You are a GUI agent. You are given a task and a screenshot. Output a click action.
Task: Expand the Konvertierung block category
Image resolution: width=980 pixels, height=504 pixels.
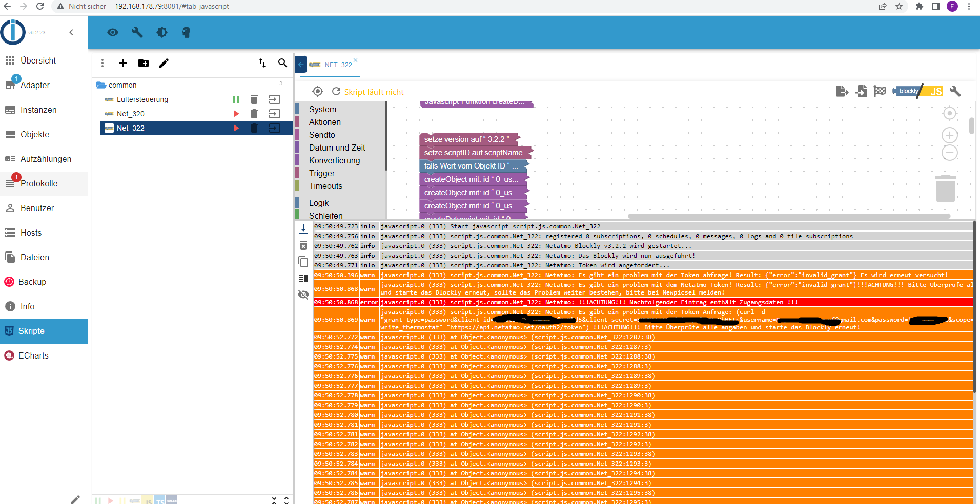click(x=334, y=160)
